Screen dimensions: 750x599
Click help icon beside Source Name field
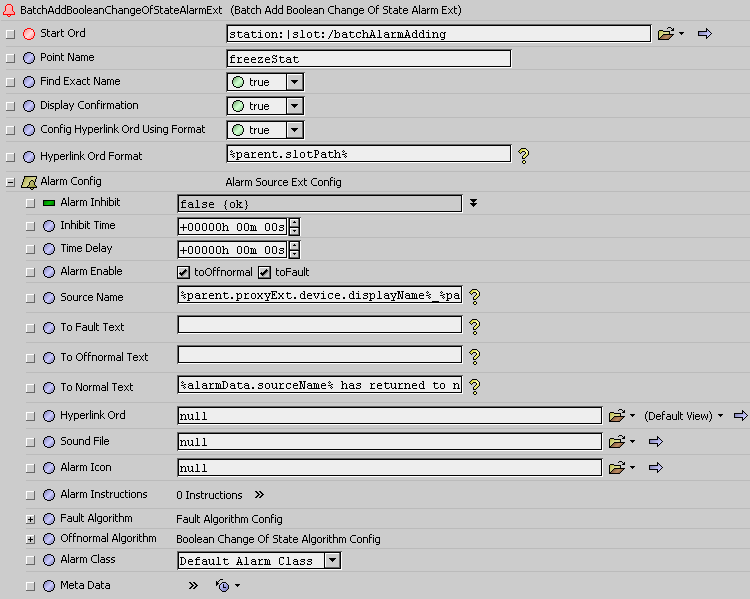point(475,297)
